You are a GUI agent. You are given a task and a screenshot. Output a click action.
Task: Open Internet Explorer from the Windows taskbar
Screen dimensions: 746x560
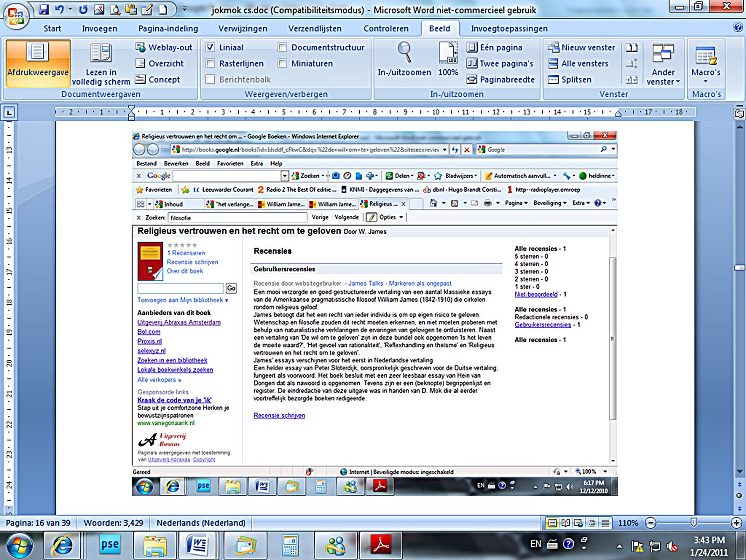click(63, 545)
